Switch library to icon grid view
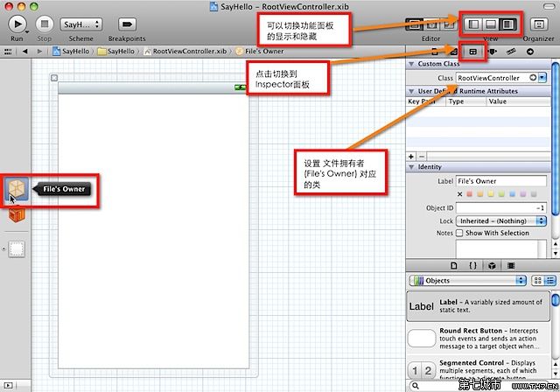Image resolution: width=560 pixels, height=392 pixels. (538, 280)
